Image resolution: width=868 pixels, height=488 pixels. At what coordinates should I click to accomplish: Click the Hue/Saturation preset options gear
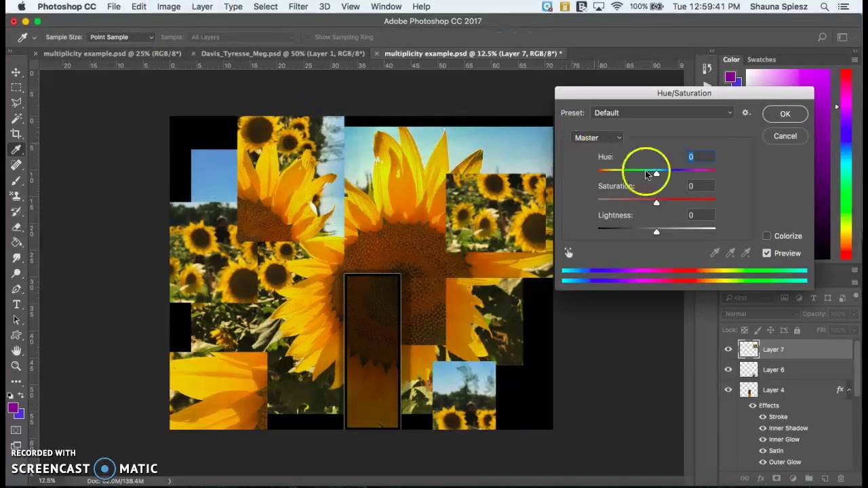(x=746, y=113)
